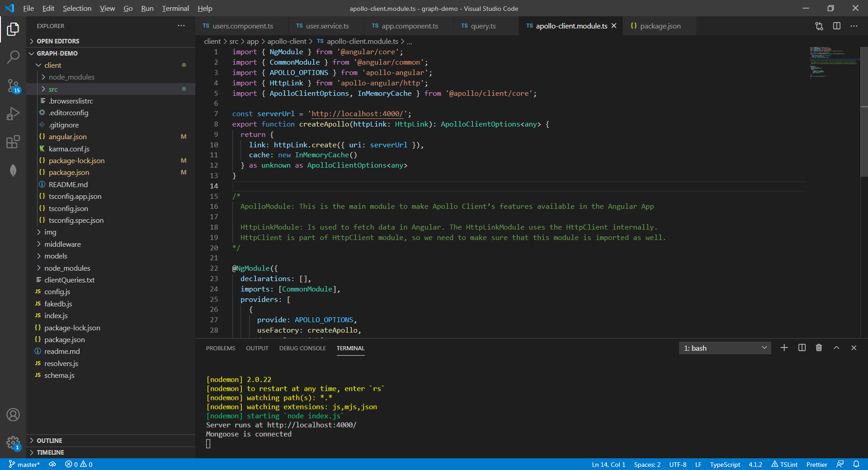Close the apollo-client.module.ts tab
Viewport: 868px width, 470px height.
click(614, 26)
